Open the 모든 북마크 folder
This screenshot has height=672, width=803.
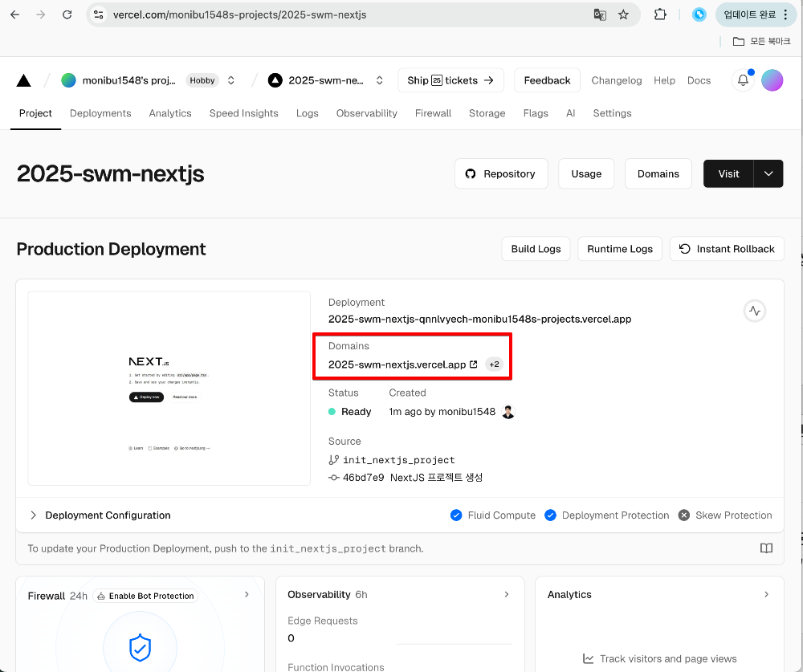click(x=762, y=42)
